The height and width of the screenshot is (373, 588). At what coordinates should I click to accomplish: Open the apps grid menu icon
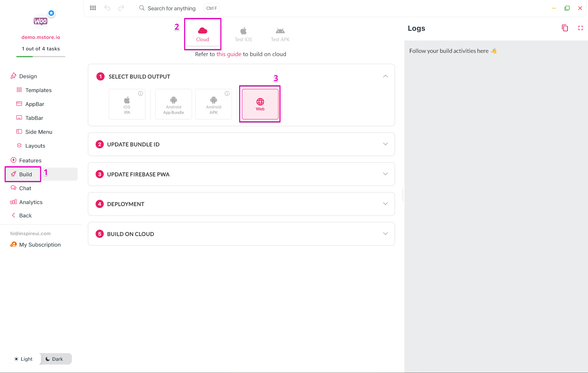pos(93,8)
